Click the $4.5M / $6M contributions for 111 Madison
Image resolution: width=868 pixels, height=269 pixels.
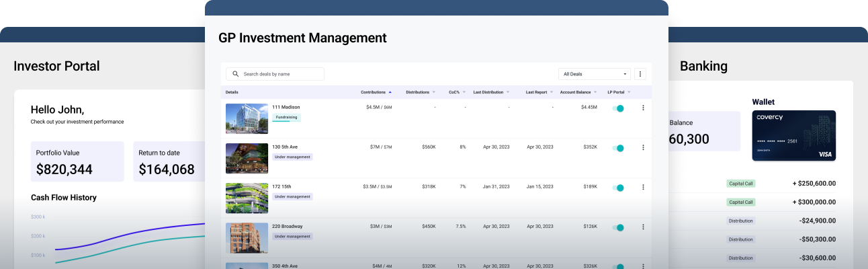coord(379,107)
